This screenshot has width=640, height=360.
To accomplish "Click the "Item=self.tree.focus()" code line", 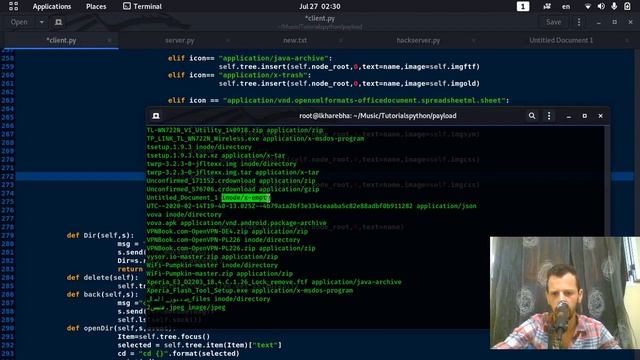I will [x=164, y=337].
